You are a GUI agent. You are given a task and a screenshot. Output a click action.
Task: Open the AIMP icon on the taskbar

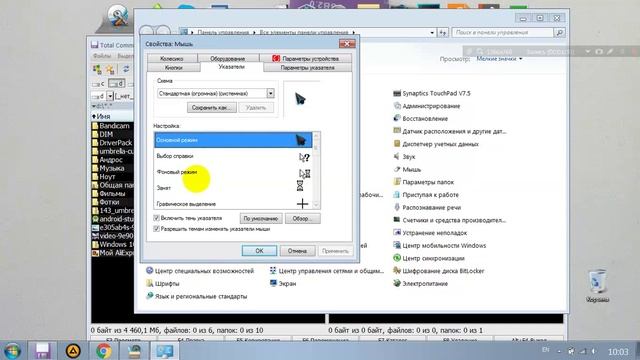(x=73, y=350)
